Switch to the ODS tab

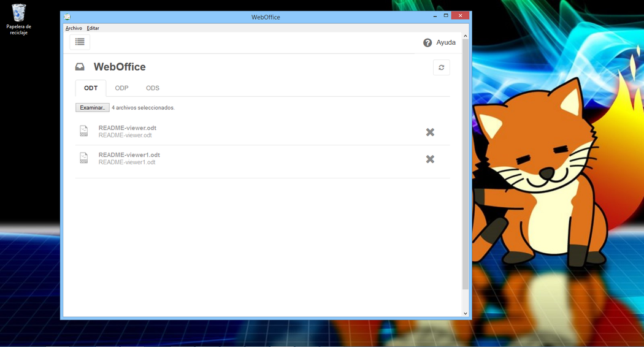coord(153,88)
